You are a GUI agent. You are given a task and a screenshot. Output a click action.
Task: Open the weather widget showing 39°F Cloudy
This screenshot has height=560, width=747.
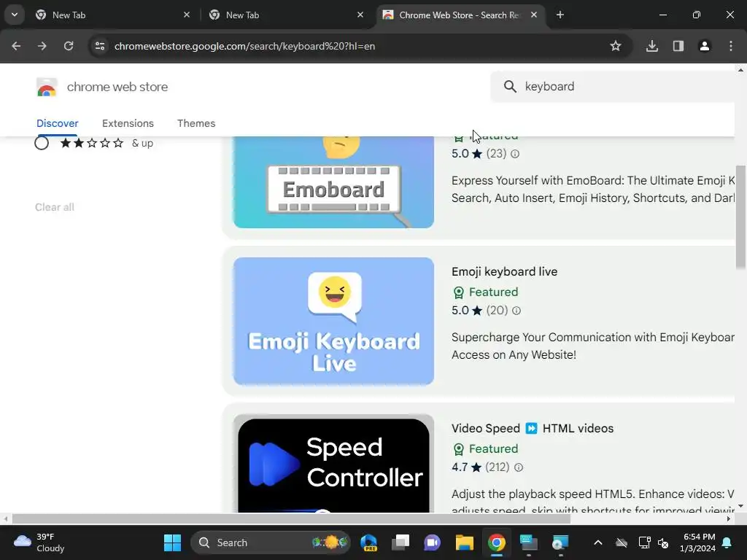point(39,542)
